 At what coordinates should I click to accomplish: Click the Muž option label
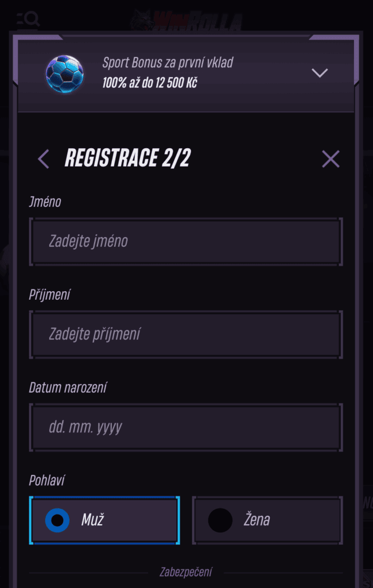(x=92, y=520)
